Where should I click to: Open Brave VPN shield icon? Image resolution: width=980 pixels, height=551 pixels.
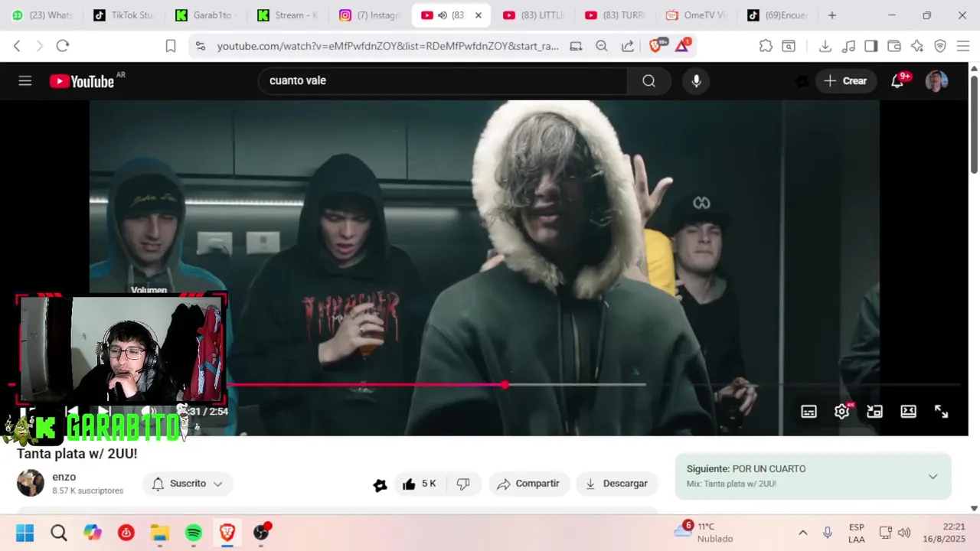click(x=940, y=46)
